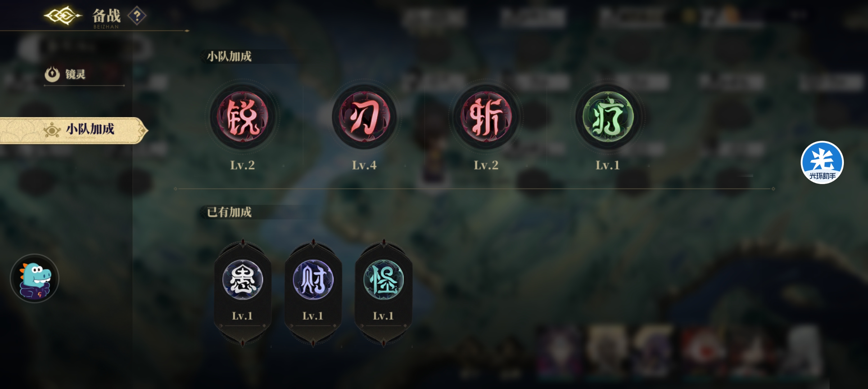Select the red 锐 squad bonus icon

[x=243, y=117]
